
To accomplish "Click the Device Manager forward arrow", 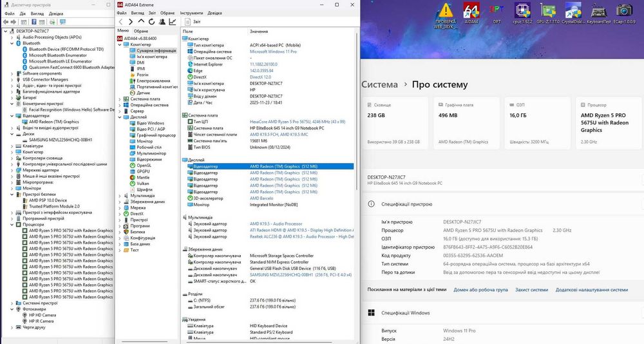I will point(14,22).
